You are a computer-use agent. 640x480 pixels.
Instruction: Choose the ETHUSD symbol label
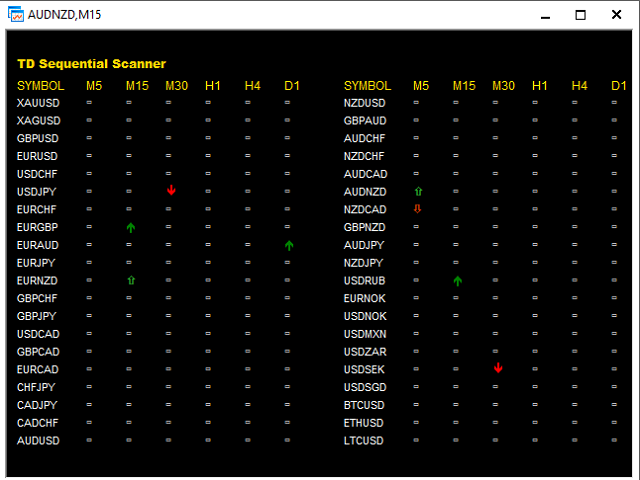coord(364,423)
